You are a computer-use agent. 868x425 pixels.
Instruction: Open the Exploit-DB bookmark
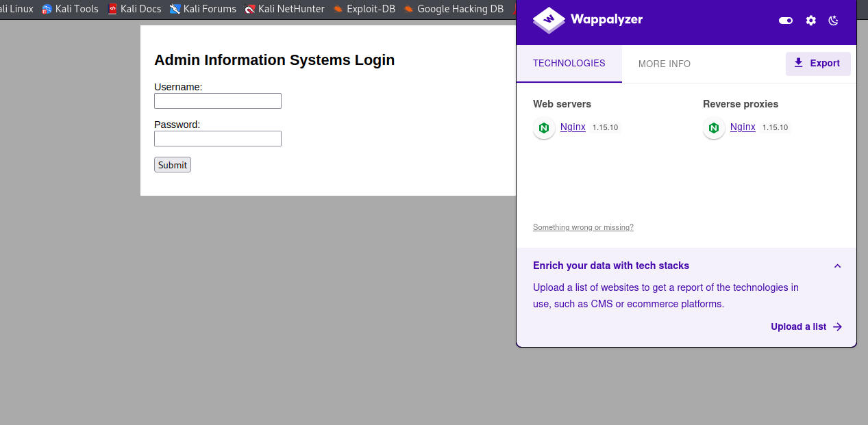(x=364, y=9)
